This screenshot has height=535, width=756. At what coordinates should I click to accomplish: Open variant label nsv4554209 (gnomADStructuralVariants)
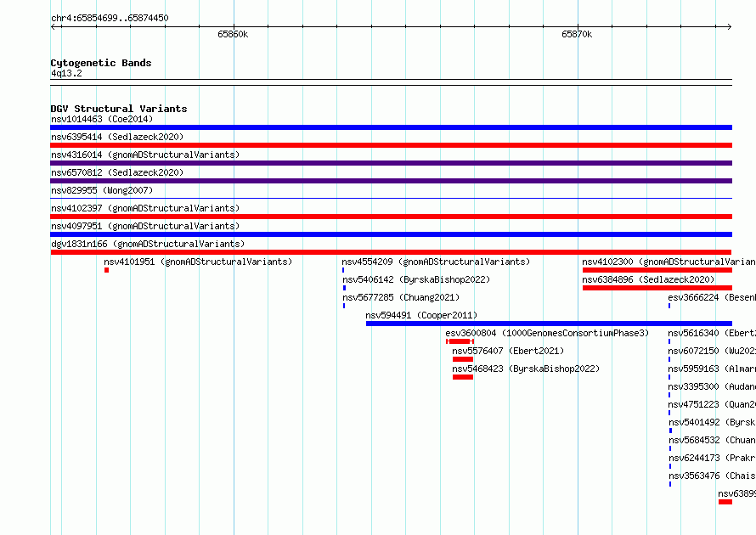436,262
